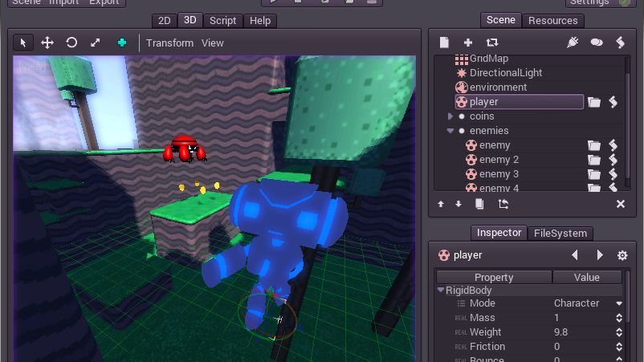Image resolution: width=644 pixels, height=362 pixels.
Task: Activate the Scale mode tool
Action: [96, 43]
